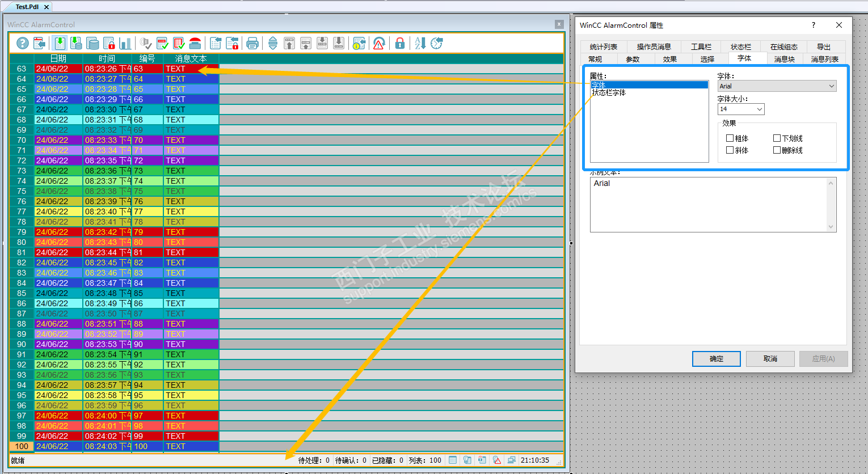The width and height of the screenshot is (868, 474).
Task: Click the 编号 column header
Action: [x=148, y=58]
